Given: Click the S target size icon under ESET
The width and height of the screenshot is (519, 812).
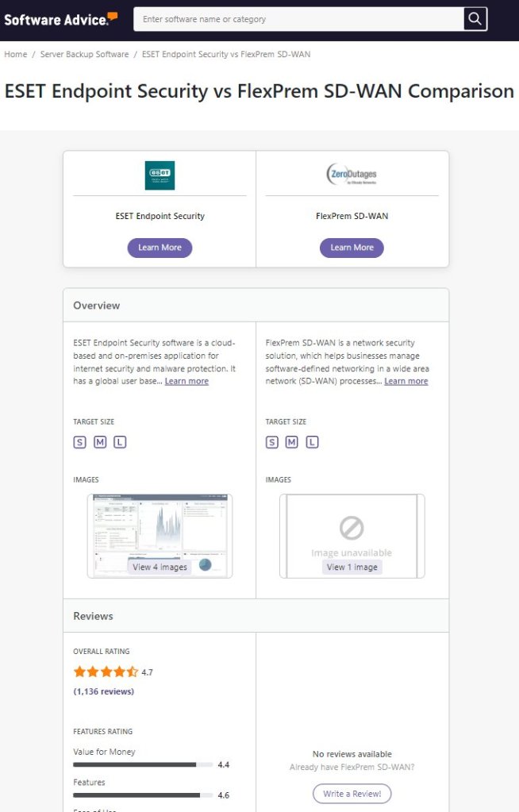Looking at the screenshot, I should (x=79, y=442).
